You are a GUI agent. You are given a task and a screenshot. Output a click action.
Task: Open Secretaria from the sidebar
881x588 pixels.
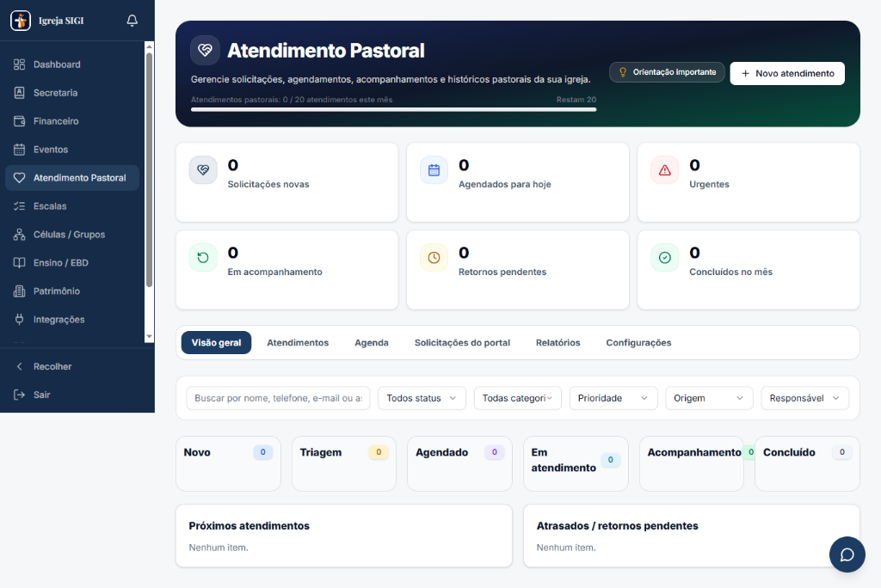[72, 93]
